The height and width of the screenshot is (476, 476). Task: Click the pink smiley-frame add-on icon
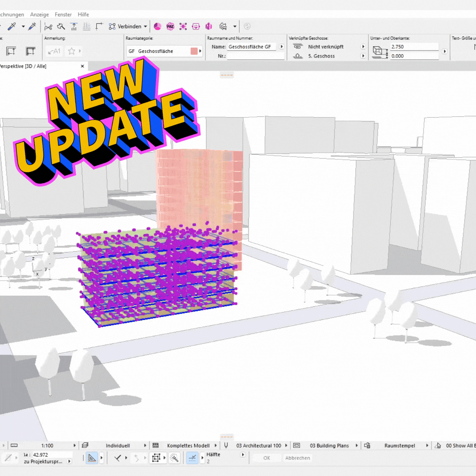pos(196,27)
